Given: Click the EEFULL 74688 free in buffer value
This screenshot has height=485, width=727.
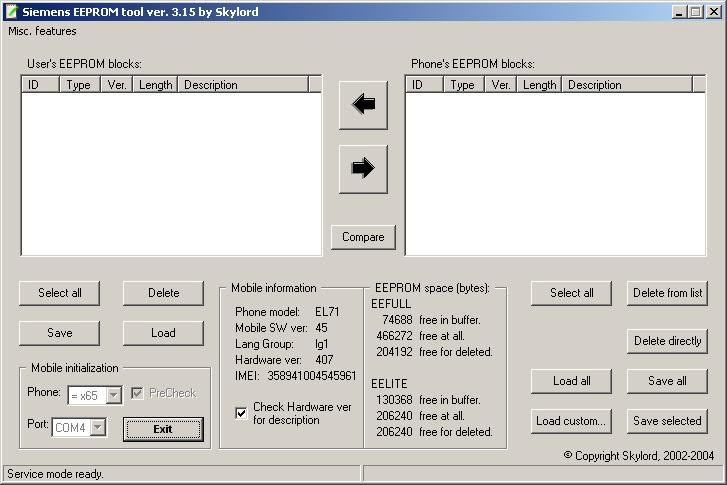Looking at the screenshot, I should (397, 320).
